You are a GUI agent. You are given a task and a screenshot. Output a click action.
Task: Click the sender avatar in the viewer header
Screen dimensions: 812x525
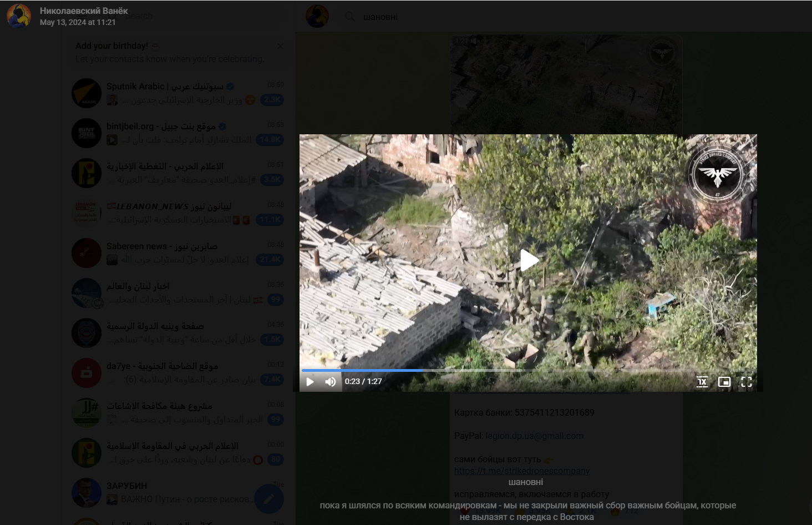tap(19, 16)
